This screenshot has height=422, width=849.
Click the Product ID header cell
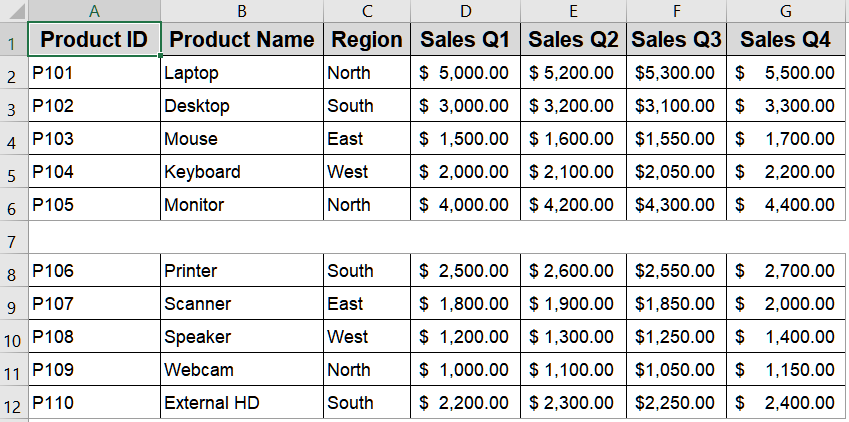(x=94, y=40)
